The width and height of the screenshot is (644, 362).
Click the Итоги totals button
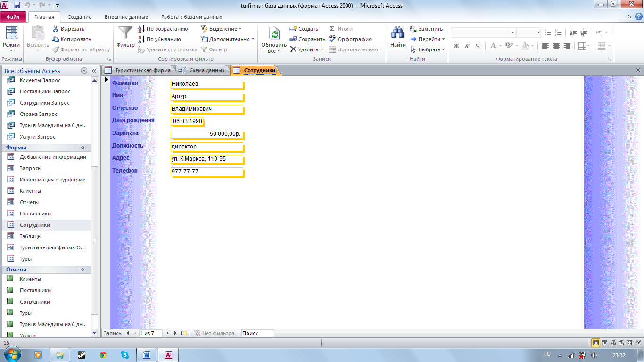pyautogui.click(x=341, y=29)
